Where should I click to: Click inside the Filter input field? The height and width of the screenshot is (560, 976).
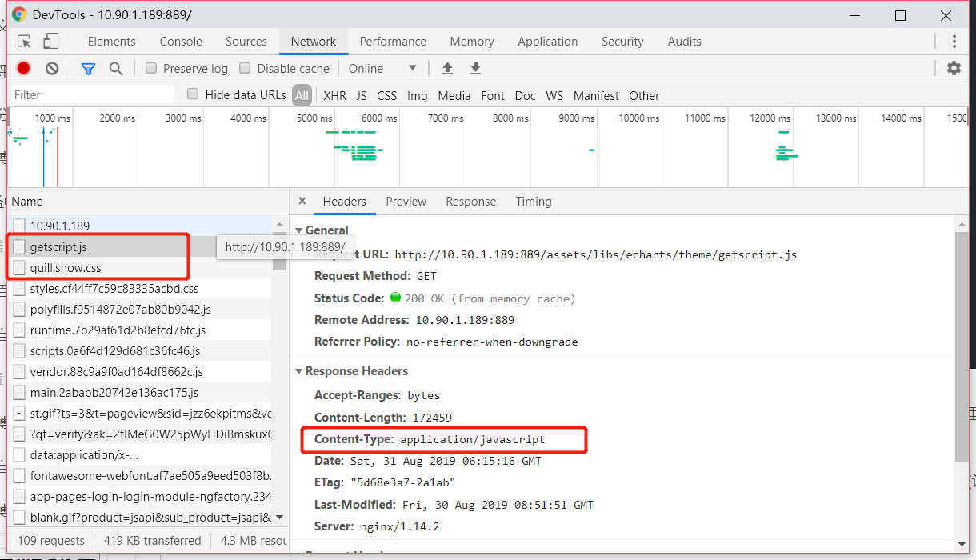tap(88, 94)
